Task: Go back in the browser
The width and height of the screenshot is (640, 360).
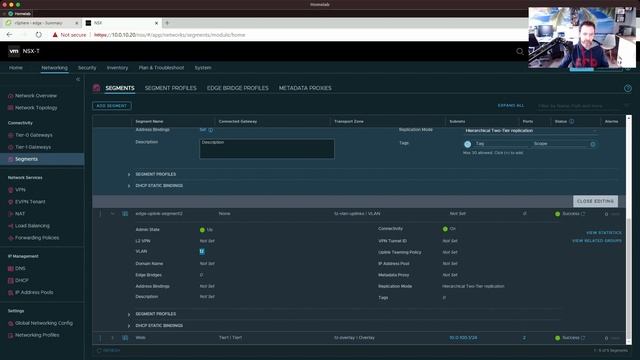Action: (9, 35)
